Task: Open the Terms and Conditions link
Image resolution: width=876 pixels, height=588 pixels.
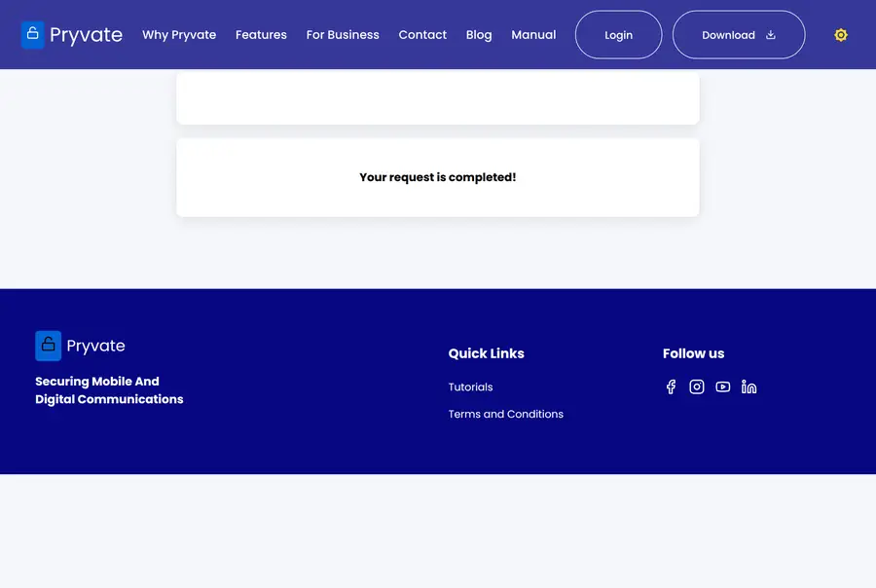Action: [x=505, y=414]
